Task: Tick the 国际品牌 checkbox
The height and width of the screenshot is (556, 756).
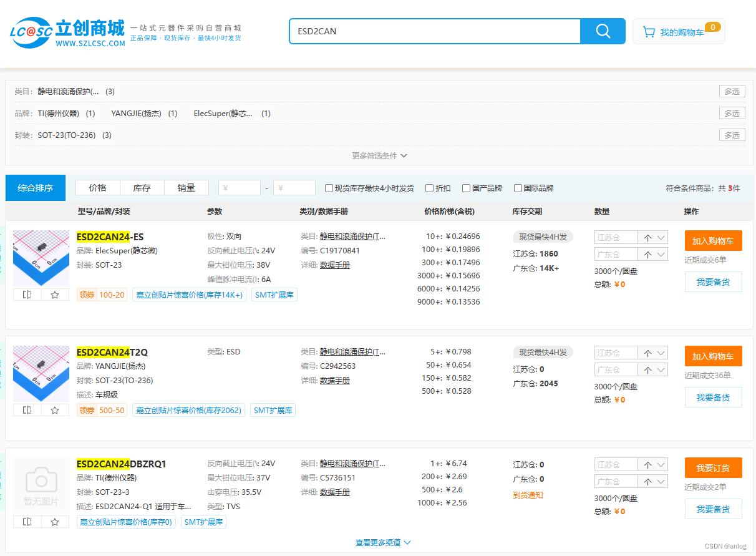Action: 518,188
